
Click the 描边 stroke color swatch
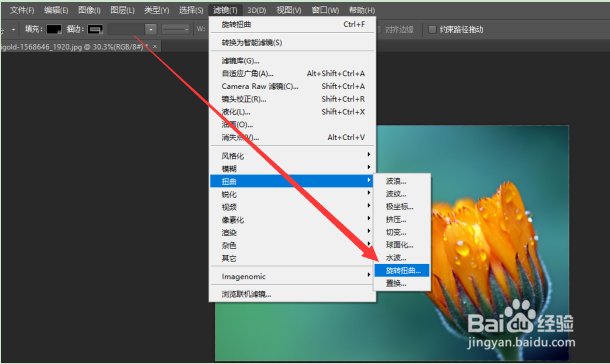tap(95, 29)
